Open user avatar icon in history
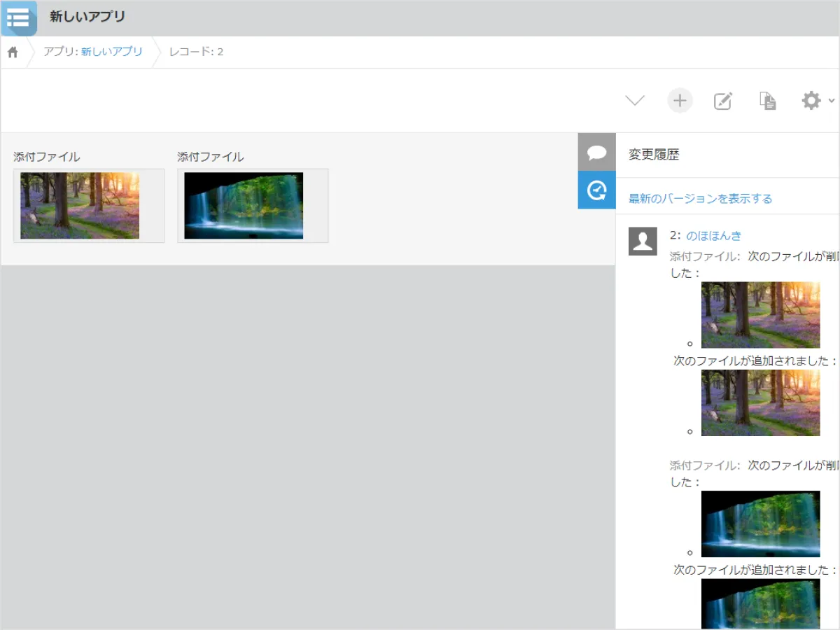Image resolution: width=840 pixels, height=630 pixels. click(x=643, y=241)
